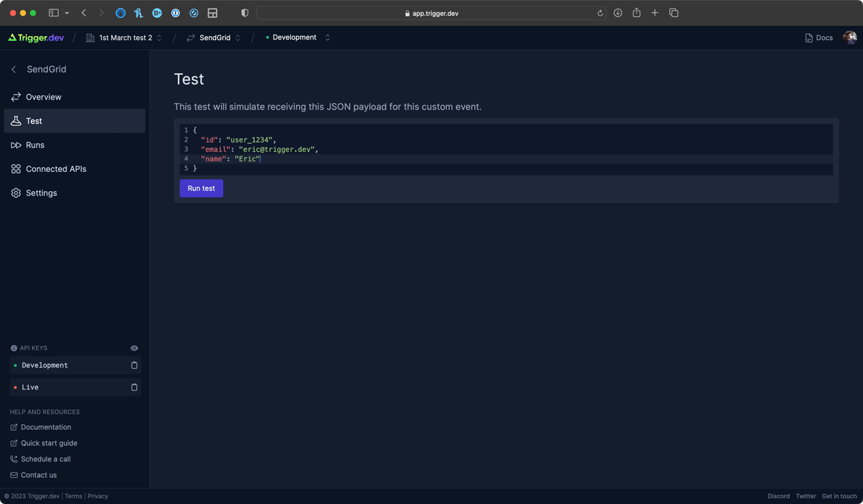
Task: Click the blue circle extension icon
Action: [121, 13]
